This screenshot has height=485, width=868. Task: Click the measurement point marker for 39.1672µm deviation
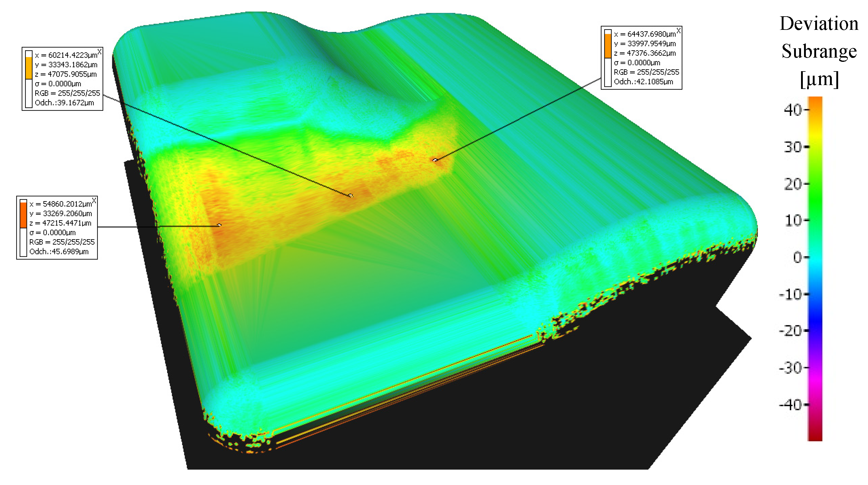(x=351, y=195)
